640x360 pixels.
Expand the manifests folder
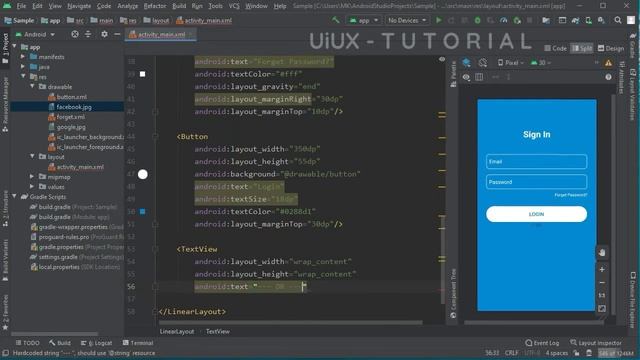click(x=23, y=57)
